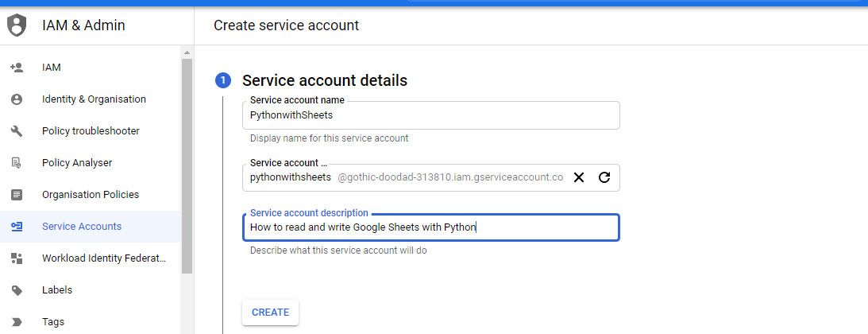Image resolution: width=868 pixels, height=334 pixels.
Task: Click the IAM add-person icon
Action: click(16, 68)
